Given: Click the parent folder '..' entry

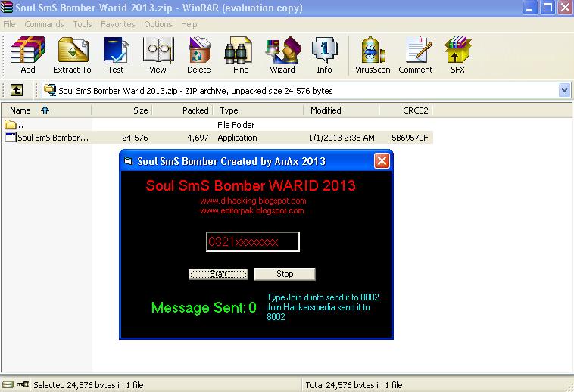Looking at the screenshot, I should 14,125.
